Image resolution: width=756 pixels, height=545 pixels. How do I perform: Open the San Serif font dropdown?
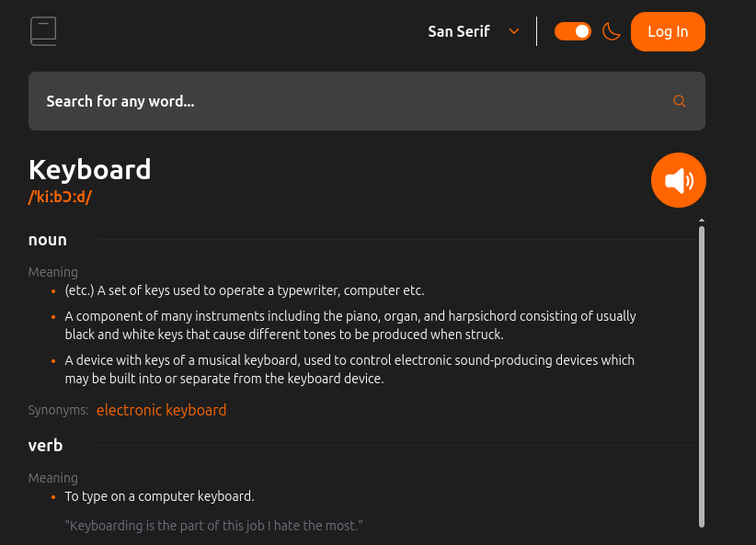click(474, 32)
